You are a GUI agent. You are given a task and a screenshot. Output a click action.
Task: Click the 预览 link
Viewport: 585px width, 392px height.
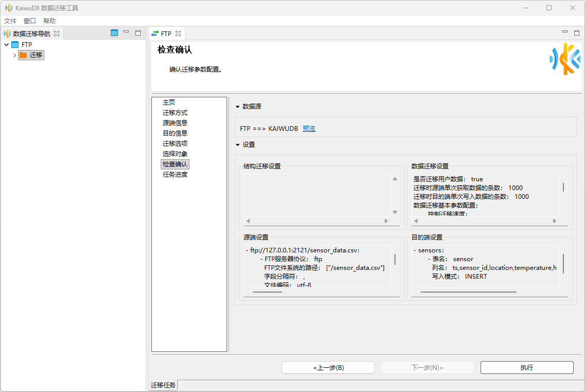pyautogui.click(x=309, y=129)
